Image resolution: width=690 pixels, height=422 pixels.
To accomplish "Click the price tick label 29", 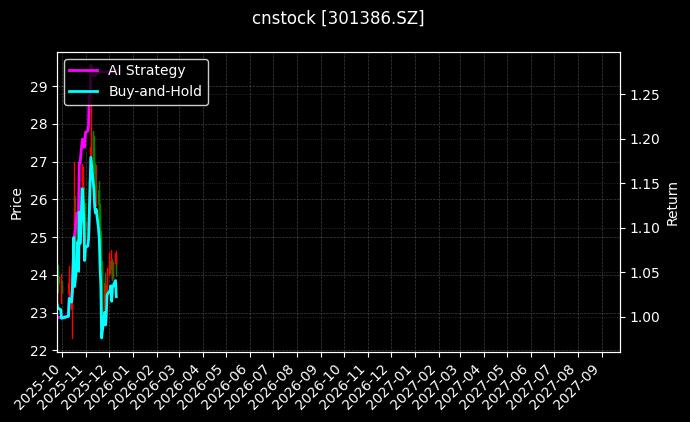I will (x=38, y=87).
